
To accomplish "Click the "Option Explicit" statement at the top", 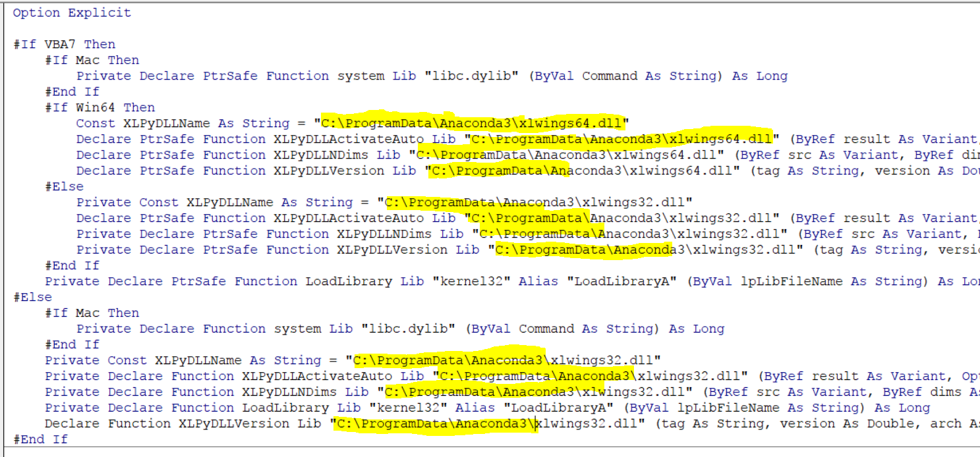I will point(71,13).
